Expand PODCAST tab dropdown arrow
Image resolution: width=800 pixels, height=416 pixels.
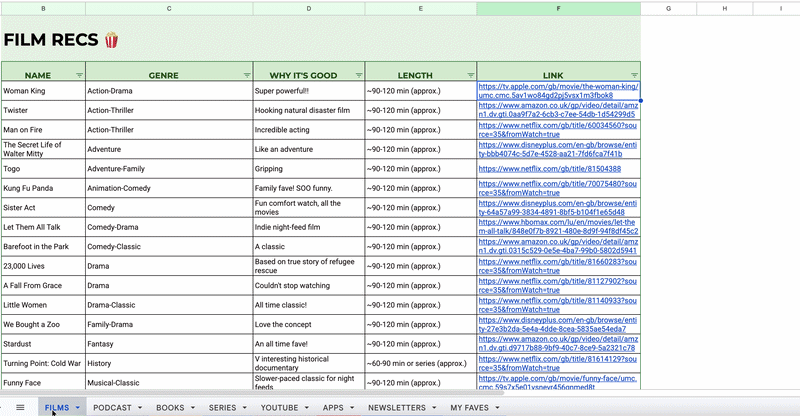tap(140, 408)
